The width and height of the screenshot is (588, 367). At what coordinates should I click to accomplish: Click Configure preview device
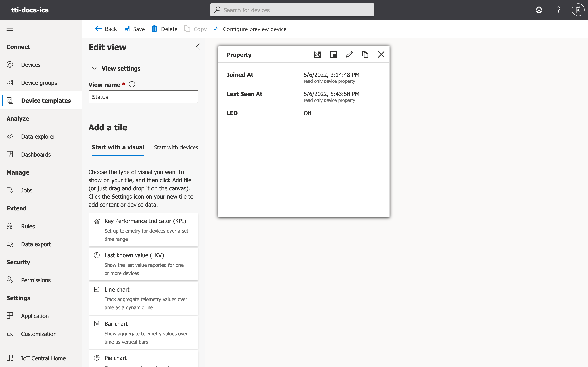click(250, 29)
